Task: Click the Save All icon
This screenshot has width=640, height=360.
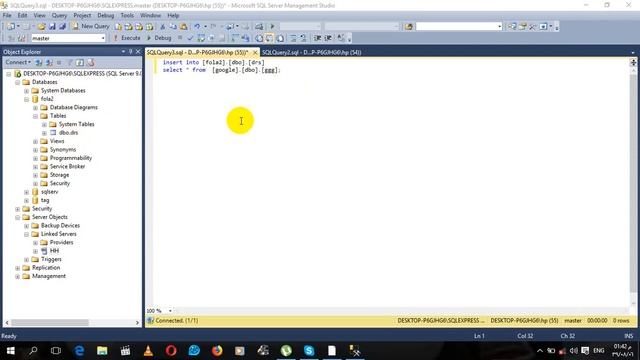Action: 62,27
